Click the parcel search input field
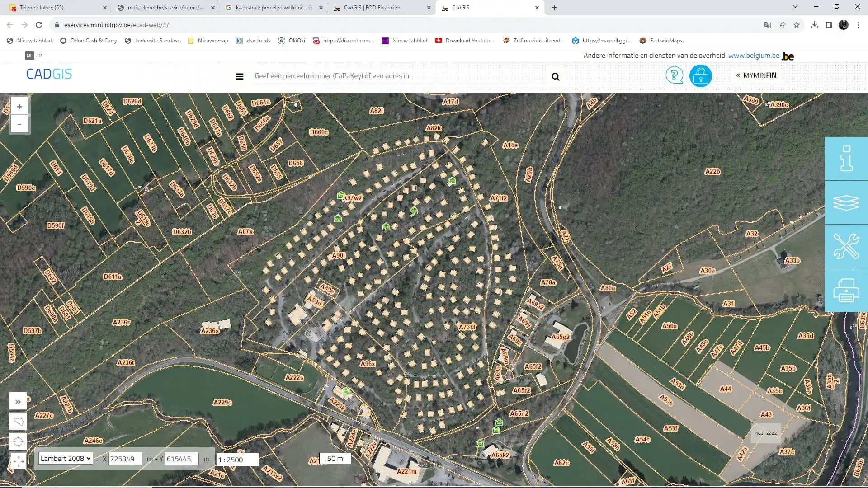This screenshot has width=868, height=488. point(398,76)
